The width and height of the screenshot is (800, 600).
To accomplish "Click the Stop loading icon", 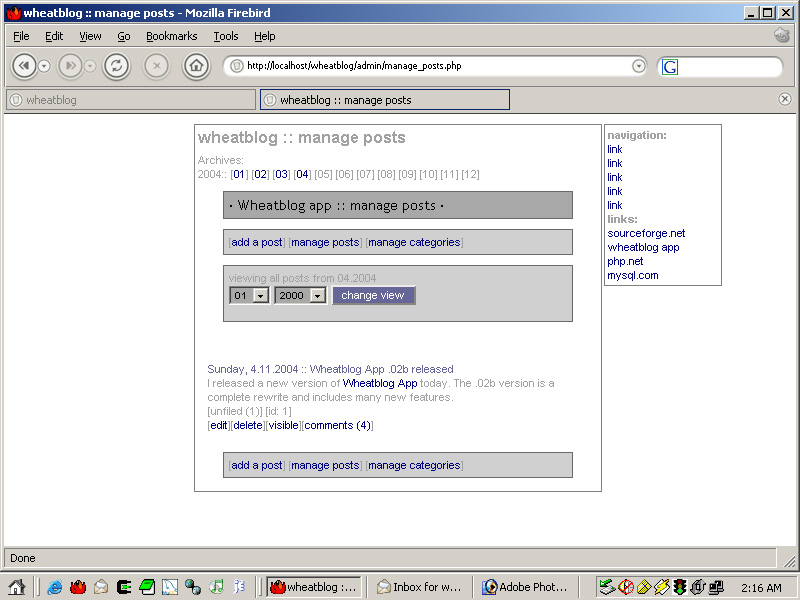I will 156,66.
